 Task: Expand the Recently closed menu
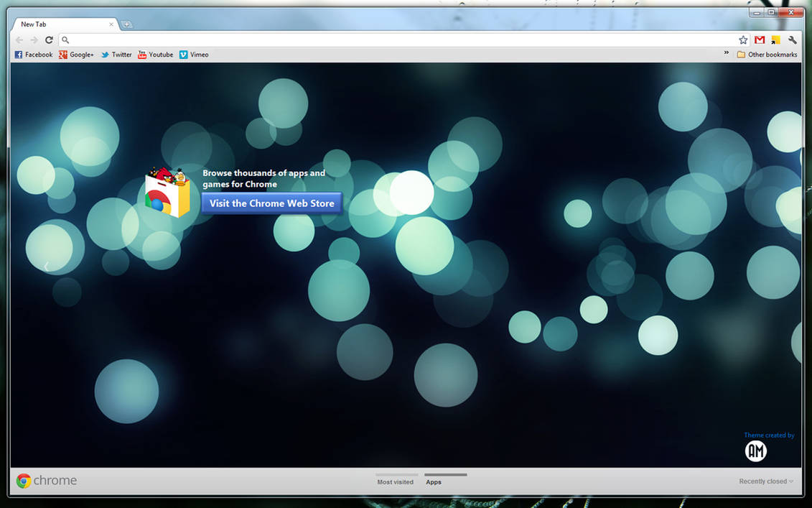point(766,481)
